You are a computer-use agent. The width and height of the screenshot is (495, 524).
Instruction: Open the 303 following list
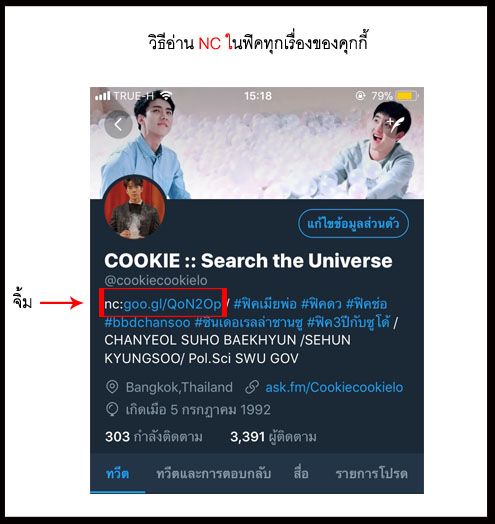(x=154, y=437)
